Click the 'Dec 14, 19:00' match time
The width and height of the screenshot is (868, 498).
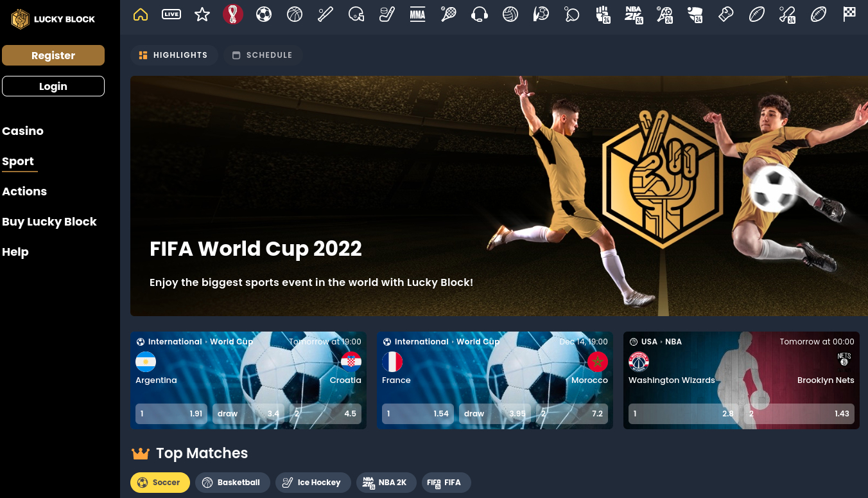584,342
